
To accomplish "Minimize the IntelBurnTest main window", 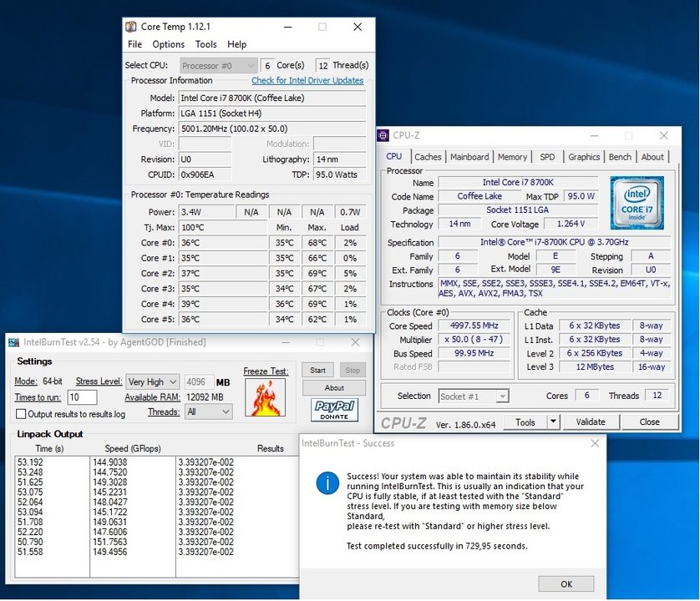I will [286, 342].
